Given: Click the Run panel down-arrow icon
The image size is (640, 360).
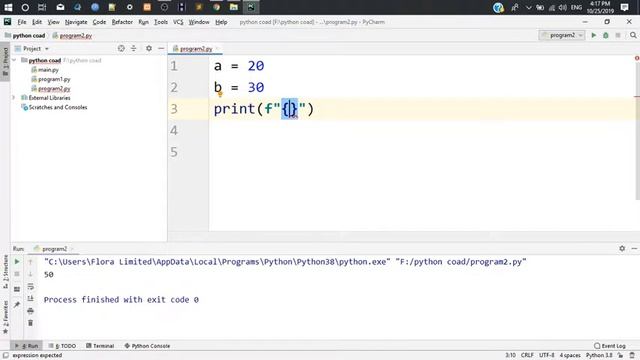Looking at the screenshot, I should point(30,274).
